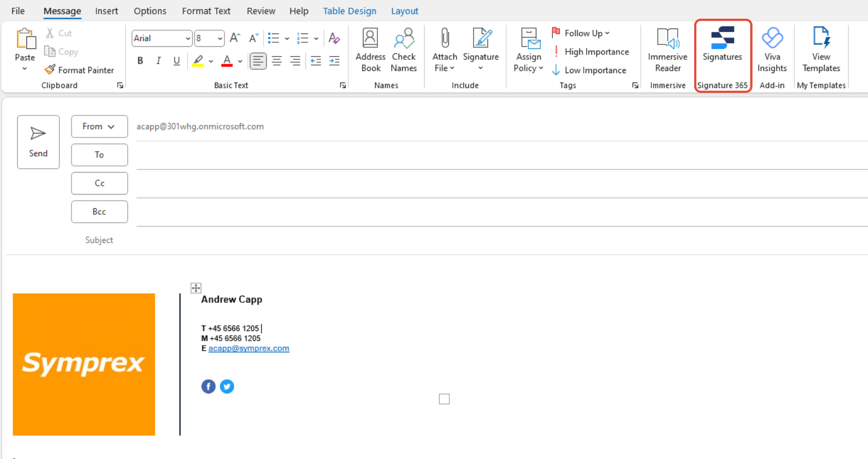Toggle left text alignment
Screen dimensions: 868x459
click(x=258, y=61)
